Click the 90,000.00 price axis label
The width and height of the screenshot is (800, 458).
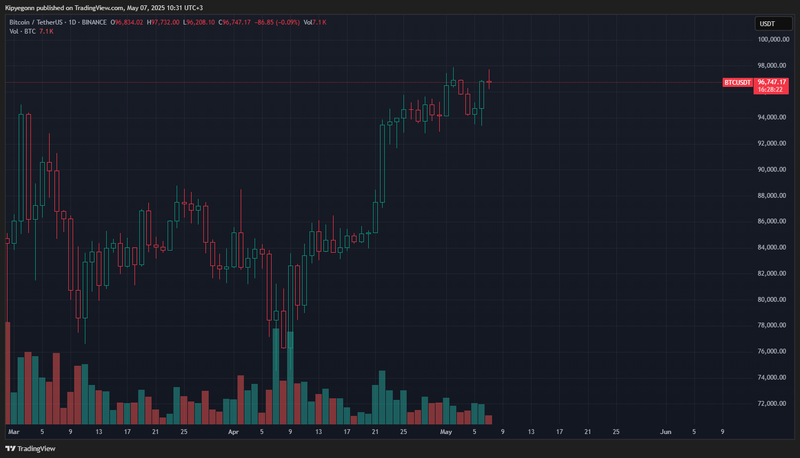coord(772,169)
